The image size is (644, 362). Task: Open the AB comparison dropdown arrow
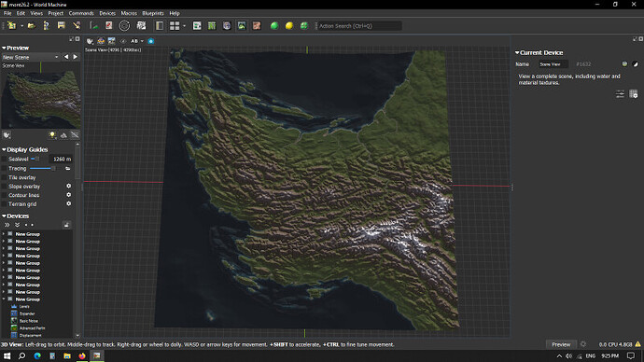(x=142, y=41)
